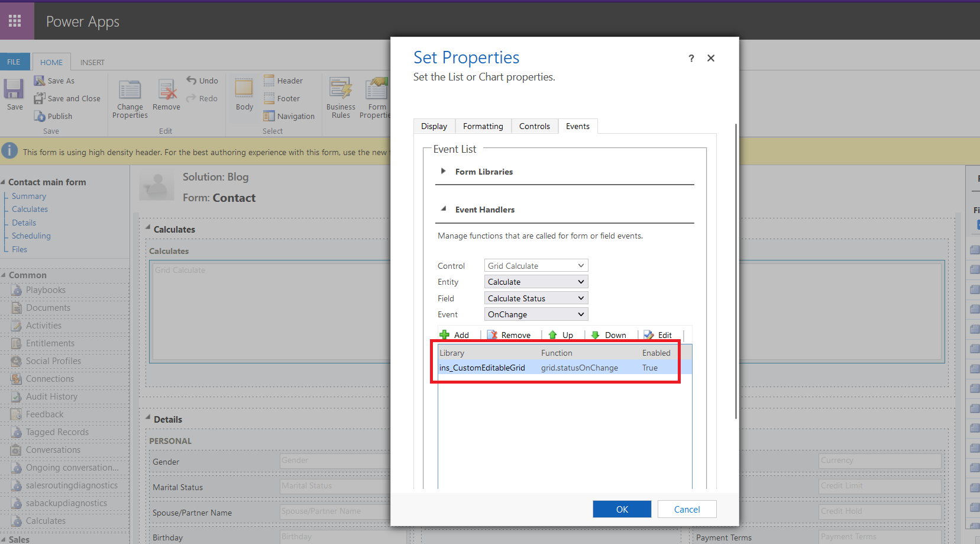Image resolution: width=980 pixels, height=544 pixels.
Task: Add a new event handler
Action: 454,335
